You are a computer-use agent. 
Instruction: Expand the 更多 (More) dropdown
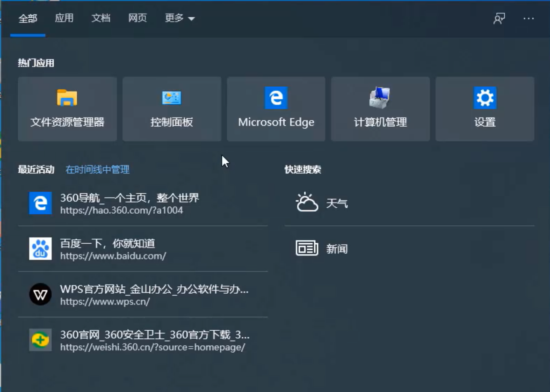click(180, 19)
